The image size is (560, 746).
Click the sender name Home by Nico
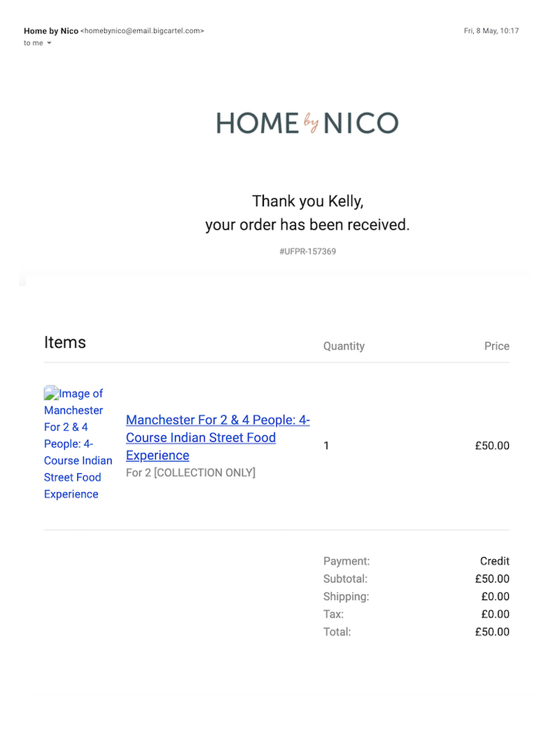51,31
